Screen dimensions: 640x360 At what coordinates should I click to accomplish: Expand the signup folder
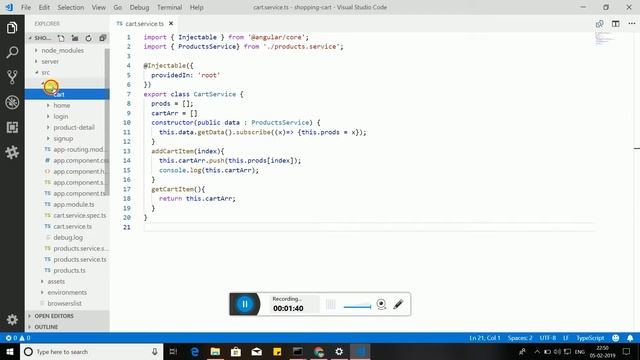pos(63,138)
